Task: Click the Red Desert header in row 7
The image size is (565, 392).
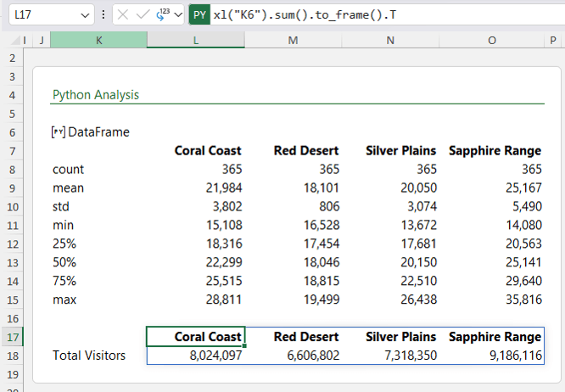Action: (306, 150)
